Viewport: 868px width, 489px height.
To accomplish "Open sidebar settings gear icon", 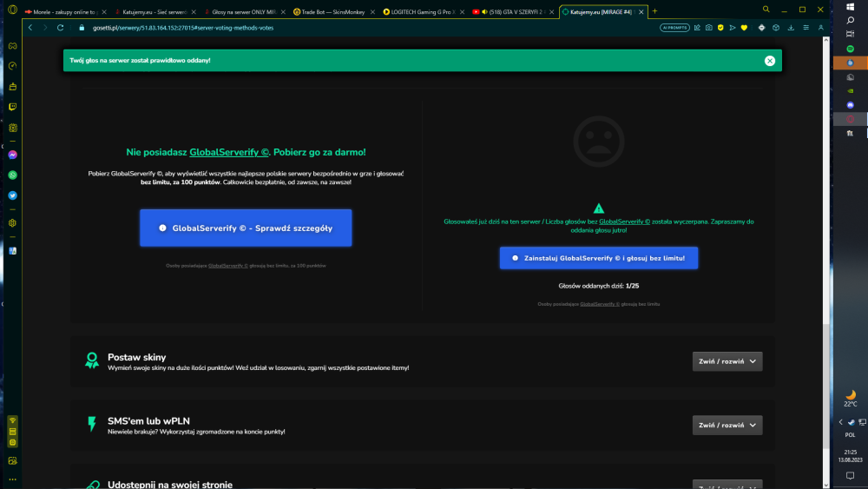I will click(12, 223).
